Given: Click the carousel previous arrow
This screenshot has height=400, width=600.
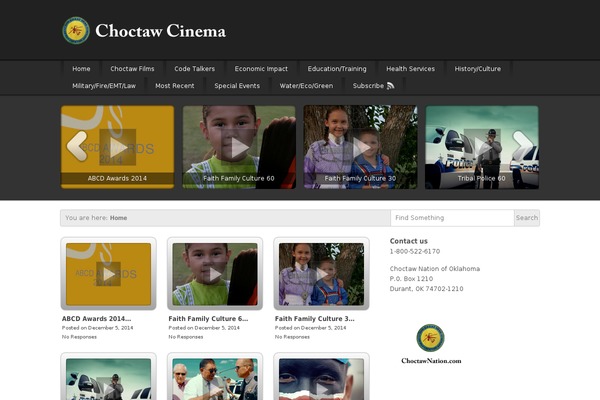Looking at the screenshot, I should click(77, 146).
